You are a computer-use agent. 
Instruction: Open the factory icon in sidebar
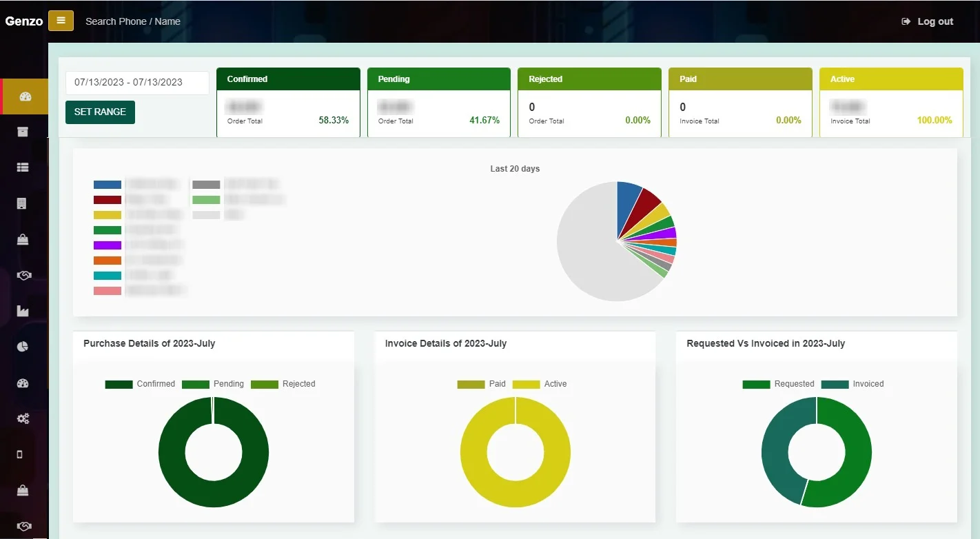23,311
